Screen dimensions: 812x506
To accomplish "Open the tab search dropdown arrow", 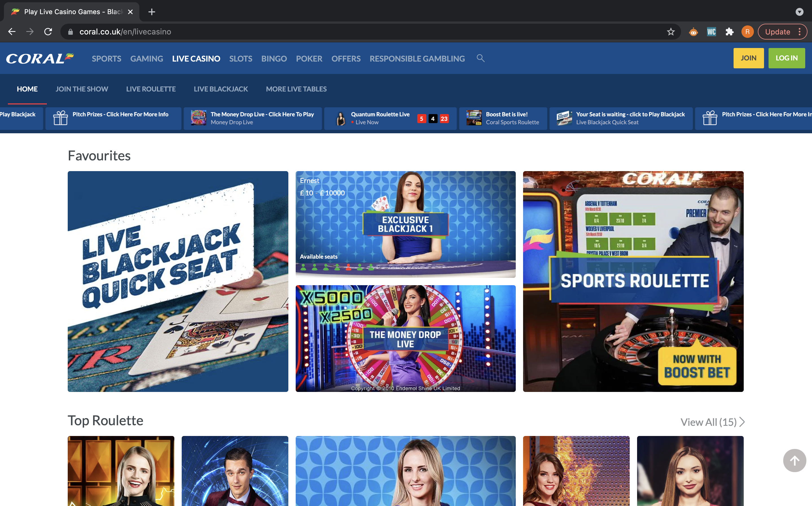I will pos(799,12).
